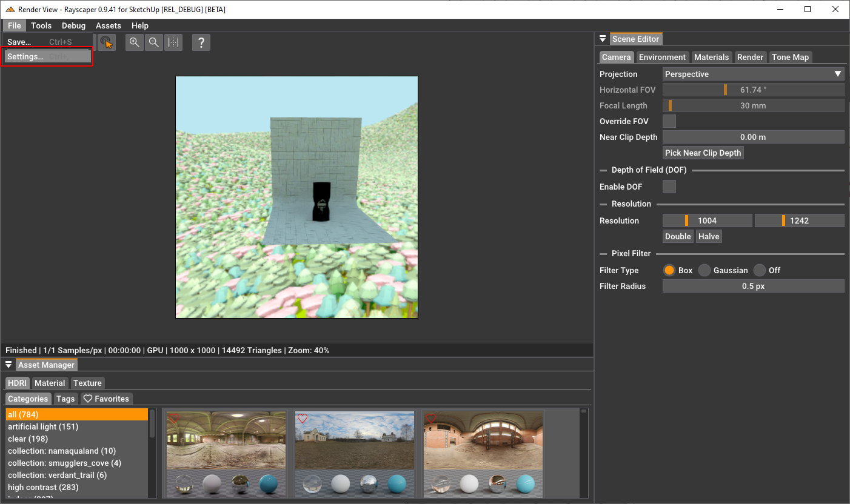Switch to the Tags tab
The width and height of the screenshot is (850, 504).
coord(65,399)
